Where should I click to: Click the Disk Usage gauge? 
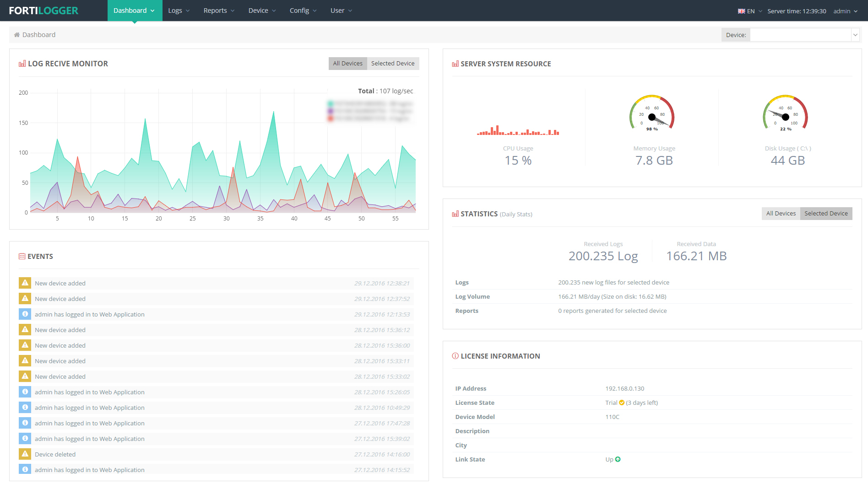(785, 113)
